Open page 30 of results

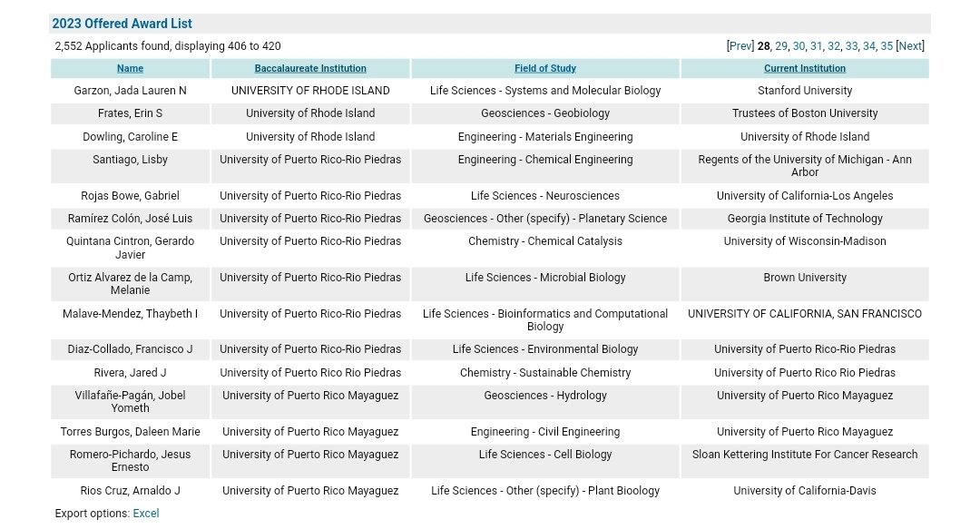[x=798, y=45]
